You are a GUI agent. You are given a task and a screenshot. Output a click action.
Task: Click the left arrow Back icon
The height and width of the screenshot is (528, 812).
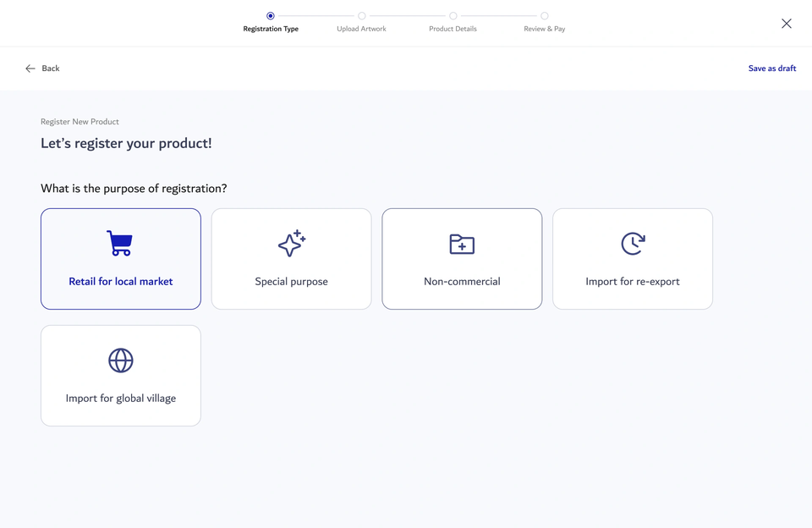click(x=30, y=69)
